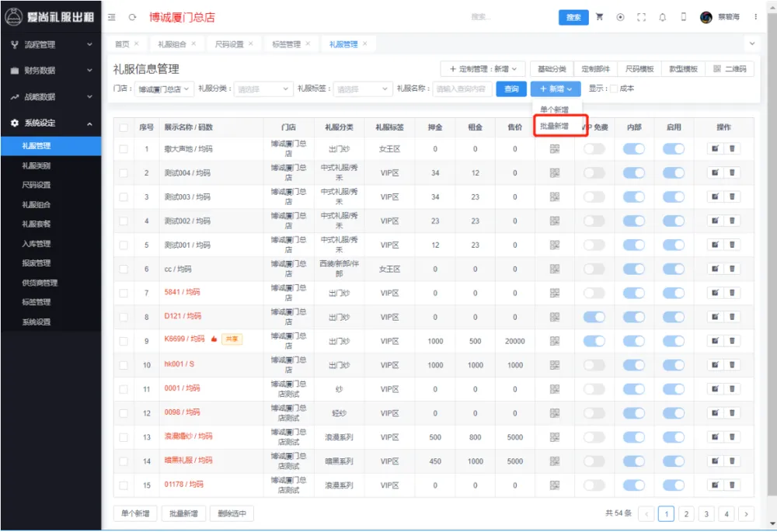Switch to the 尺码设置 tab
The width and height of the screenshot is (777, 532).
[229, 44]
